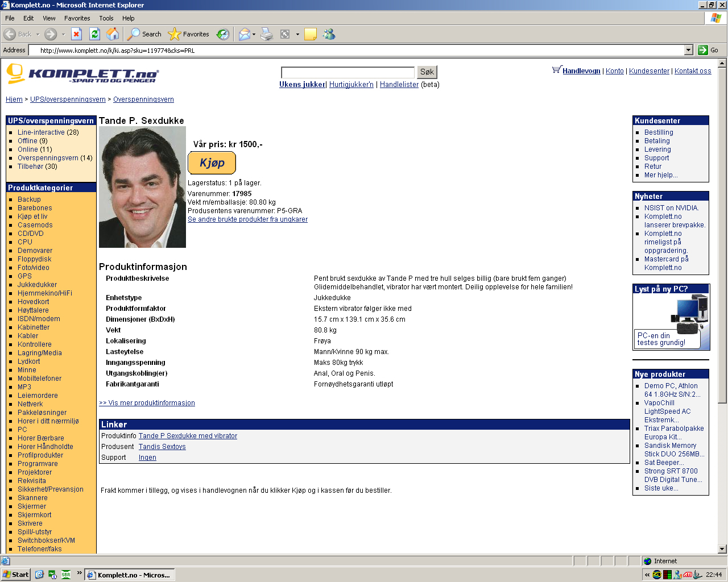
Task: Select Line-interactive (28) category
Action: point(48,132)
